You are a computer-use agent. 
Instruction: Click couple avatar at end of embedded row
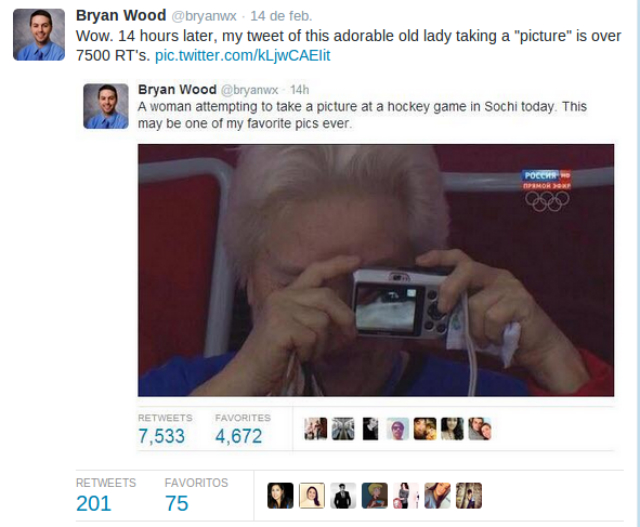[480, 429]
